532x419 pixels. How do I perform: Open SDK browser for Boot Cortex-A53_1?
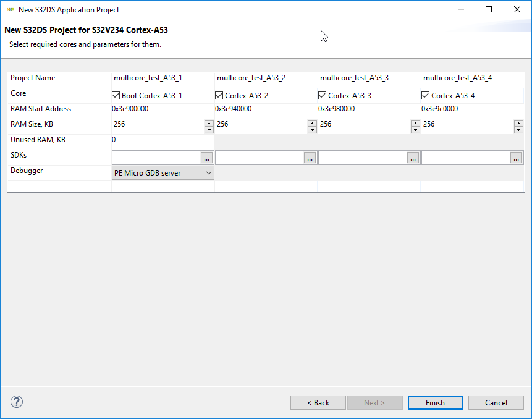point(206,158)
